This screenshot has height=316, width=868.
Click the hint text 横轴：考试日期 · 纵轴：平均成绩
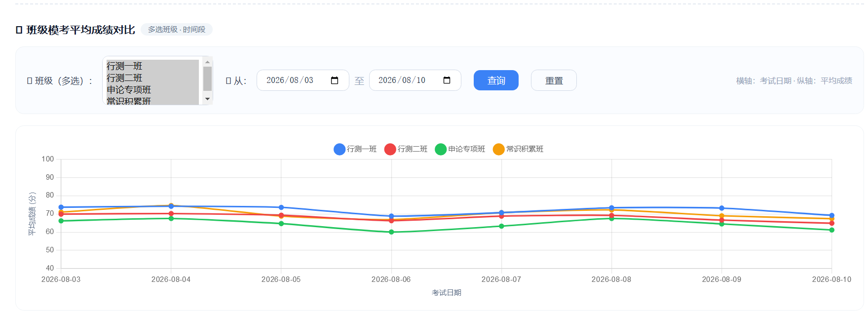tap(794, 80)
